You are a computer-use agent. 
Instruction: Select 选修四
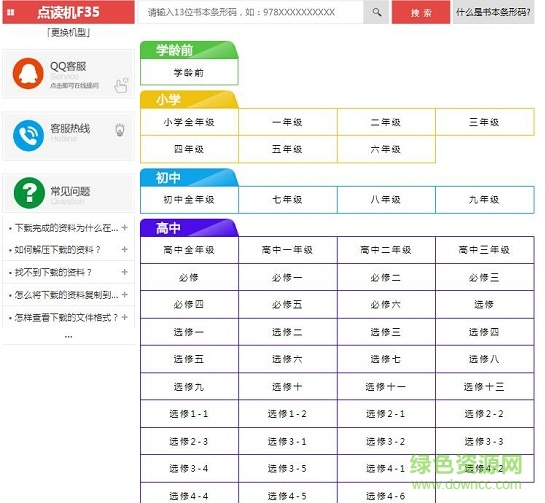coord(485,332)
